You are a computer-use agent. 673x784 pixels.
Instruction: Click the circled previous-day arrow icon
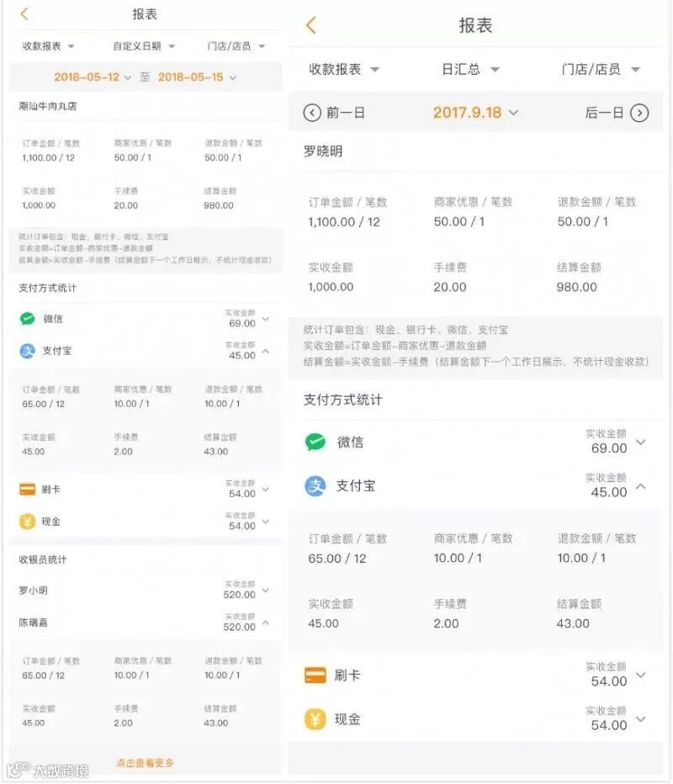click(x=312, y=113)
